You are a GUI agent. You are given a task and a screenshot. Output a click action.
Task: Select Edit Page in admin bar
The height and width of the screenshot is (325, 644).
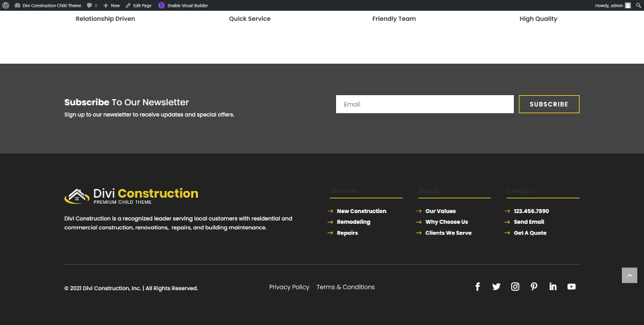click(x=138, y=5)
